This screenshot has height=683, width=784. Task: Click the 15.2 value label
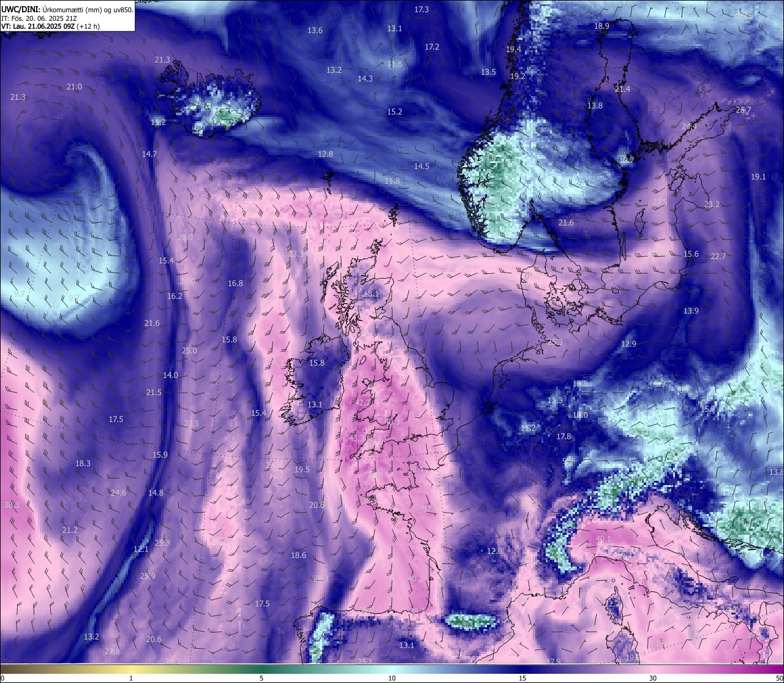point(394,112)
